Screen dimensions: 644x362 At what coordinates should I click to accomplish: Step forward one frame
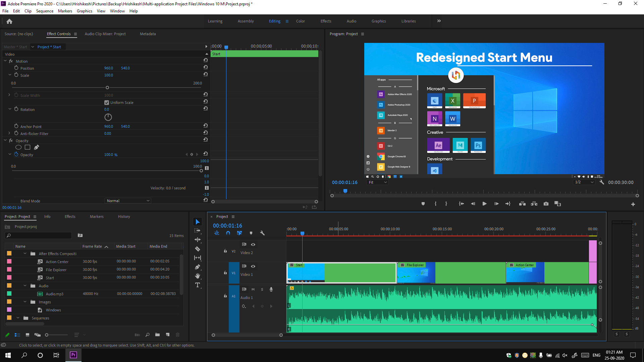[x=496, y=204]
